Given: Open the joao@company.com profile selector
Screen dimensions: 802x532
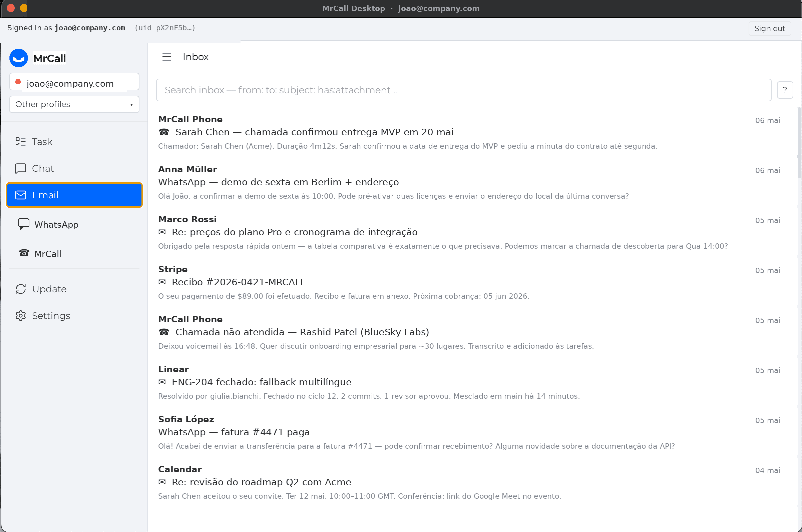Looking at the screenshot, I should 74,82.
